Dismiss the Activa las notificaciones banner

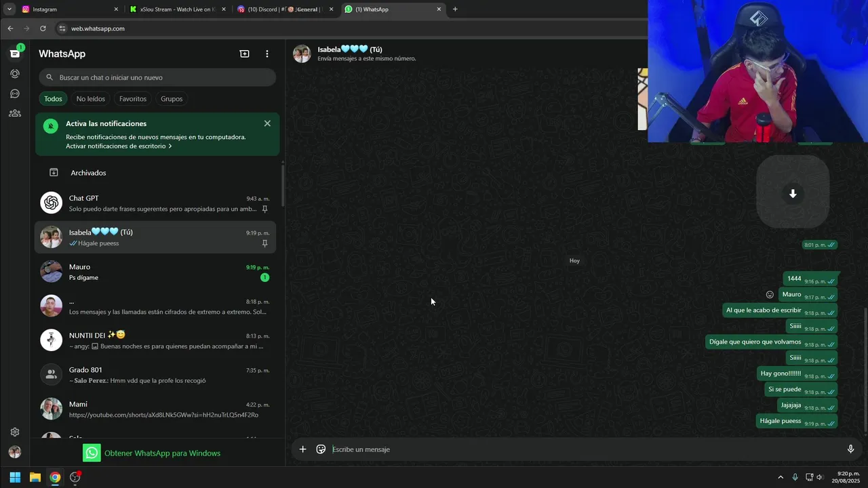pyautogui.click(x=267, y=123)
